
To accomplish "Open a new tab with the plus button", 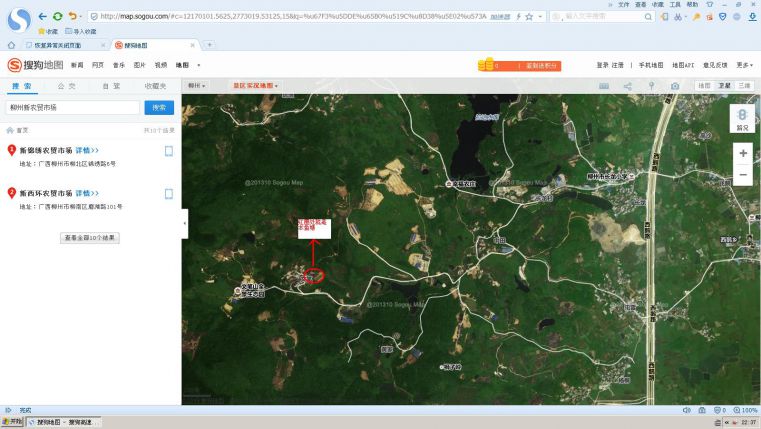I will pyautogui.click(x=209, y=45).
